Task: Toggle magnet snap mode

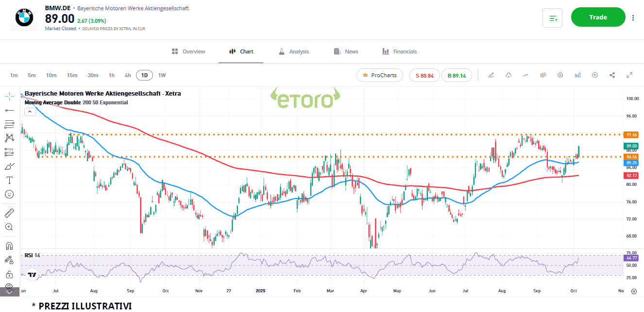Action: point(9,246)
